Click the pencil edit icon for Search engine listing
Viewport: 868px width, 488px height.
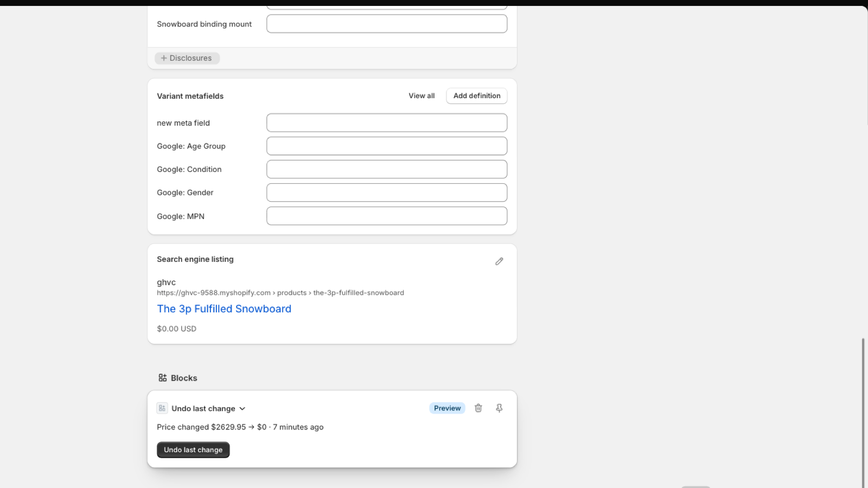click(x=499, y=261)
